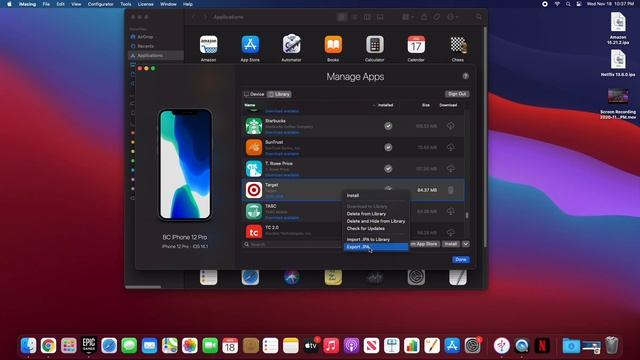Click Starbucks installed checkmark
640x360 pixels.
tap(388, 126)
